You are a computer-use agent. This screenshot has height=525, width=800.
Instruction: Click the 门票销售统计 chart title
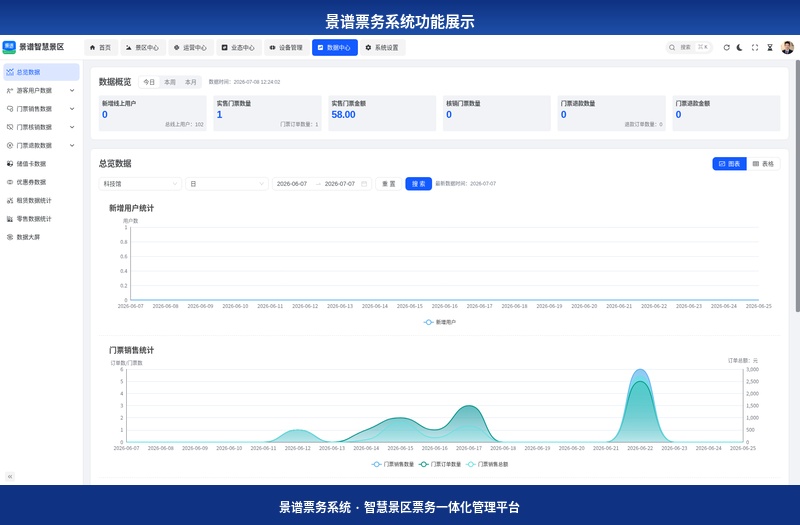[x=131, y=351]
